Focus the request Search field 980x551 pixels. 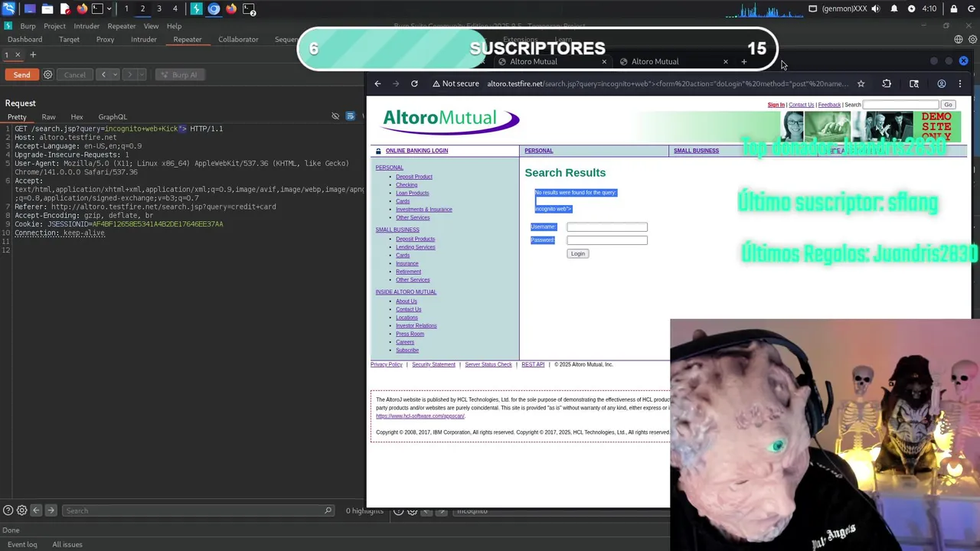[198, 510]
